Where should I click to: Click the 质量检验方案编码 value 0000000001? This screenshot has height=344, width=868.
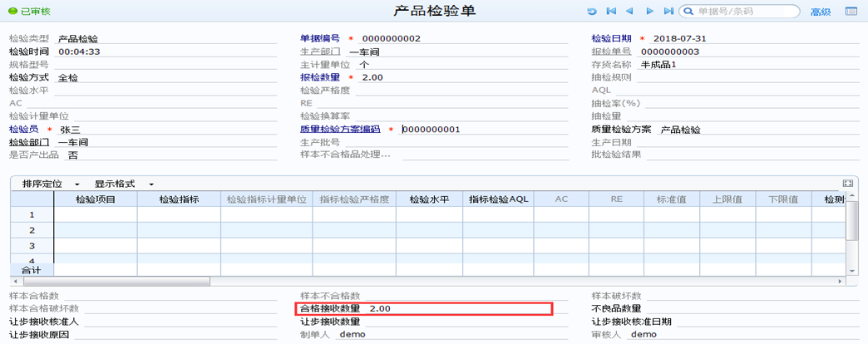click(x=432, y=130)
